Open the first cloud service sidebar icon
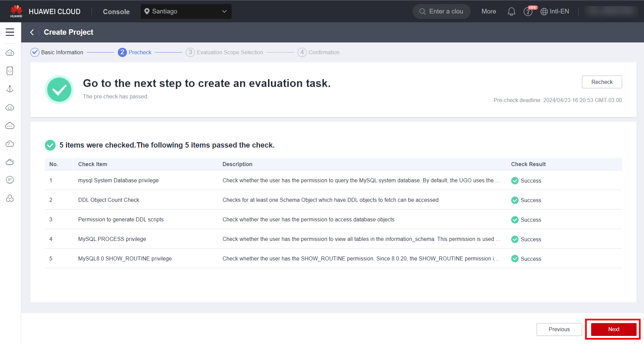 point(10,53)
